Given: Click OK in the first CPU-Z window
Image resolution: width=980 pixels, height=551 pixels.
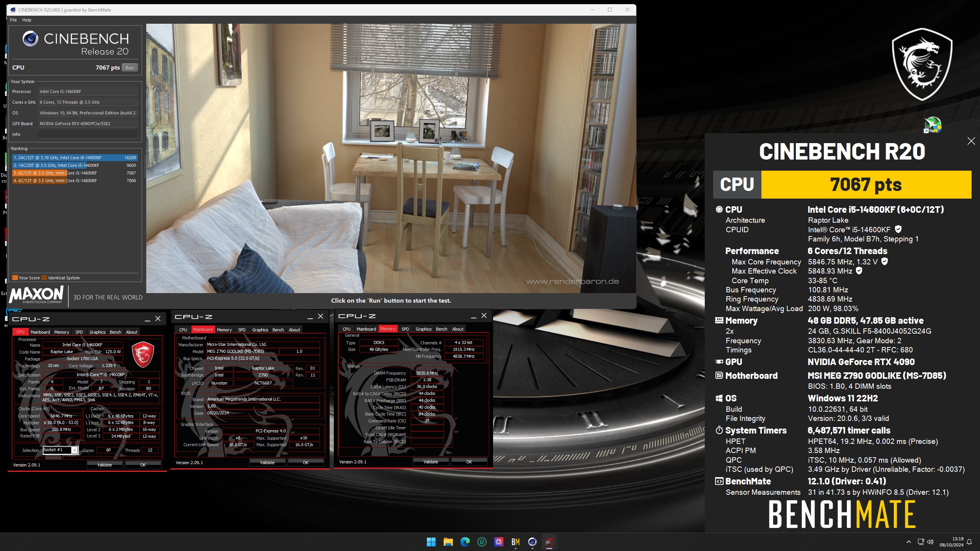Looking at the screenshot, I should tap(143, 465).
